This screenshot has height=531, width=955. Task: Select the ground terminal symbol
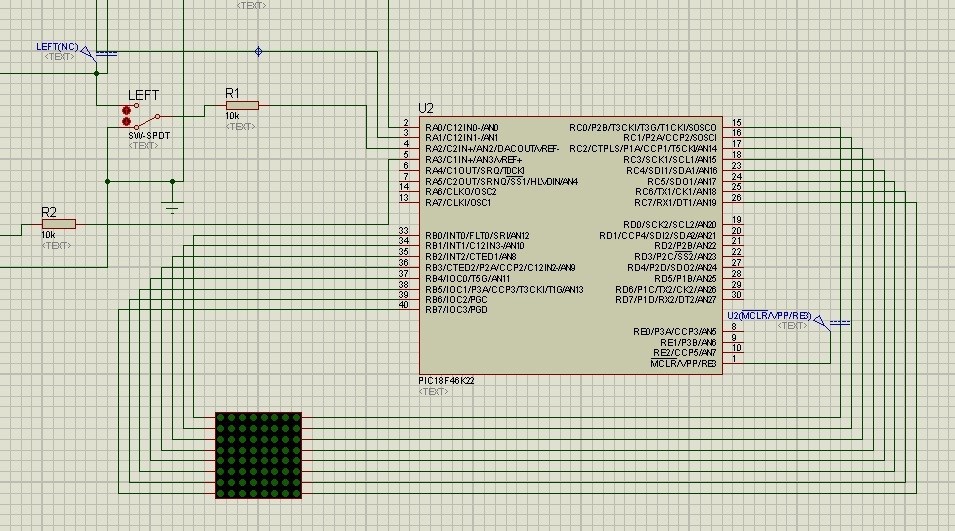coord(173,207)
